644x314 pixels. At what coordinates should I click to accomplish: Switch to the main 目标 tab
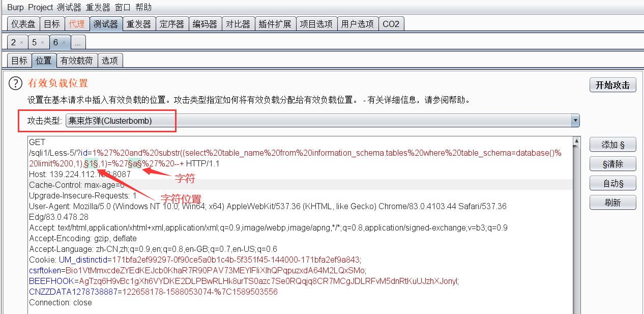[x=52, y=24]
